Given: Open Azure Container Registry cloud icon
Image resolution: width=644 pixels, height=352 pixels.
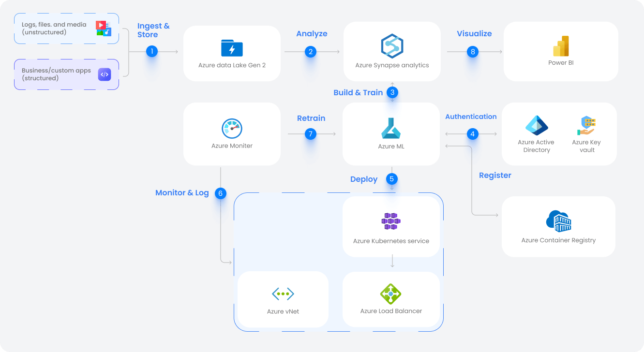Looking at the screenshot, I should tap(558, 220).
